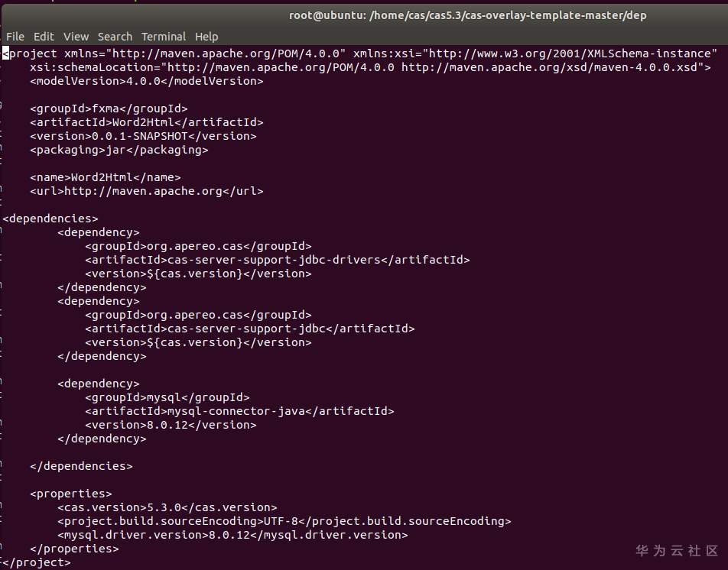
Task: Open the Edit menu
Action: click(44, 36)
